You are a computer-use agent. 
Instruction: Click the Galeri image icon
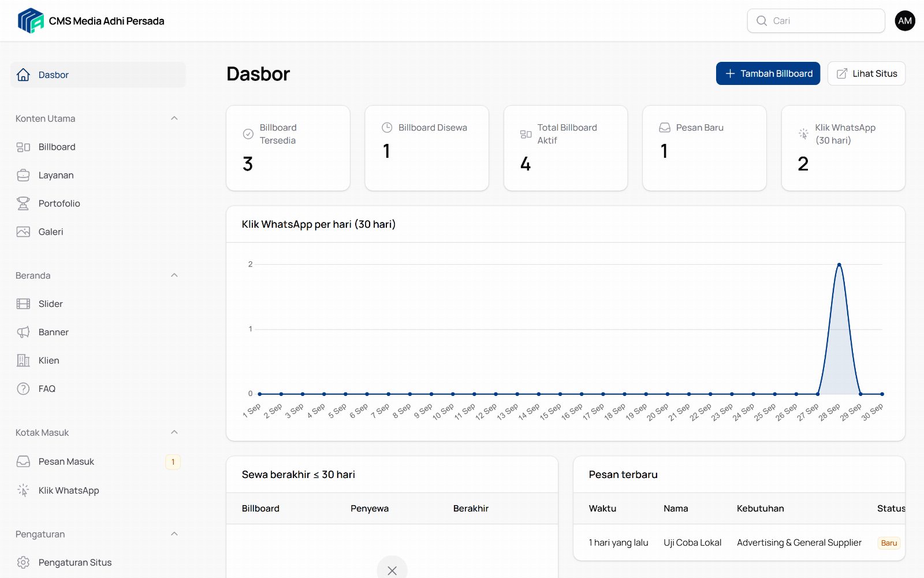pyautogui.click(x=23, y=232)
